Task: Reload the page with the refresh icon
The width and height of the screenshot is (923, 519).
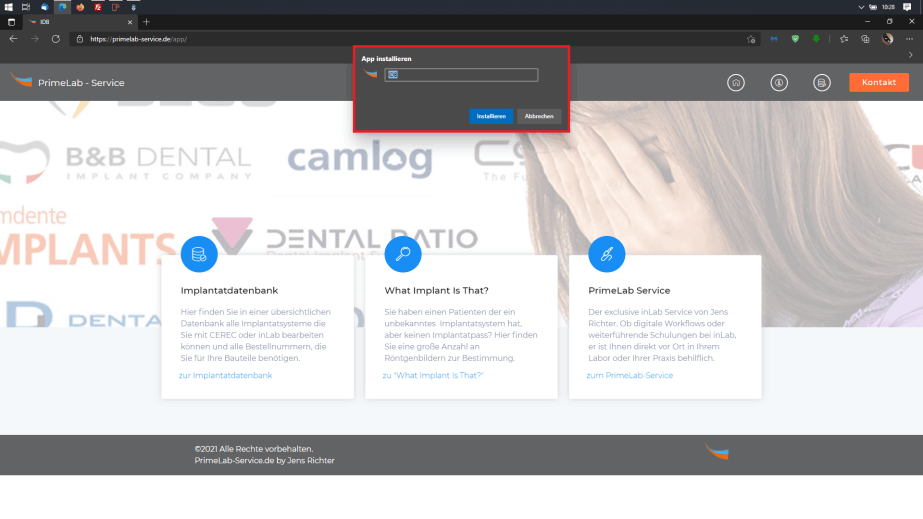Action: [x=56, y=39]
